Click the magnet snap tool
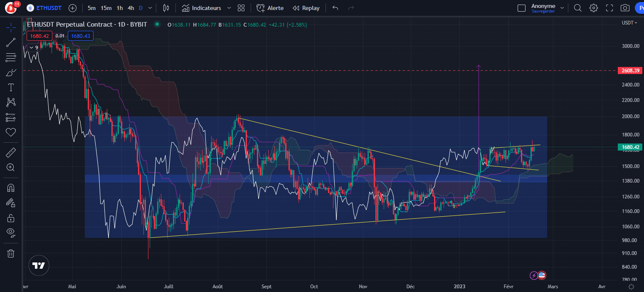This screenshot has height=292, width=644. click(11, 188)
